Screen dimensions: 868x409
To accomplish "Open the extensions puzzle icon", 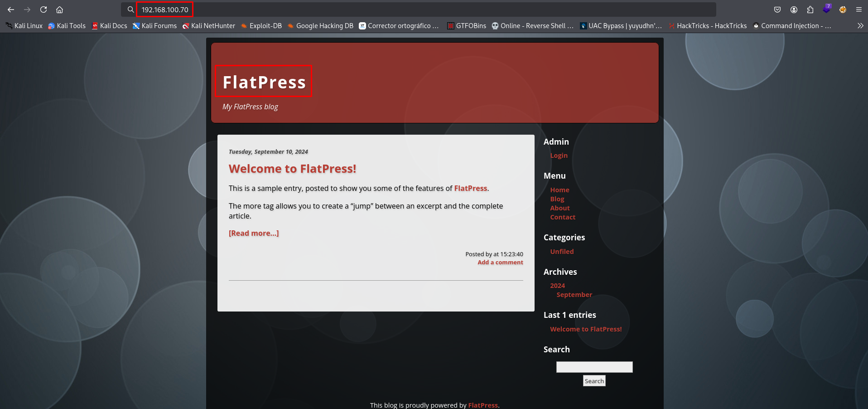I will point(810,10).
